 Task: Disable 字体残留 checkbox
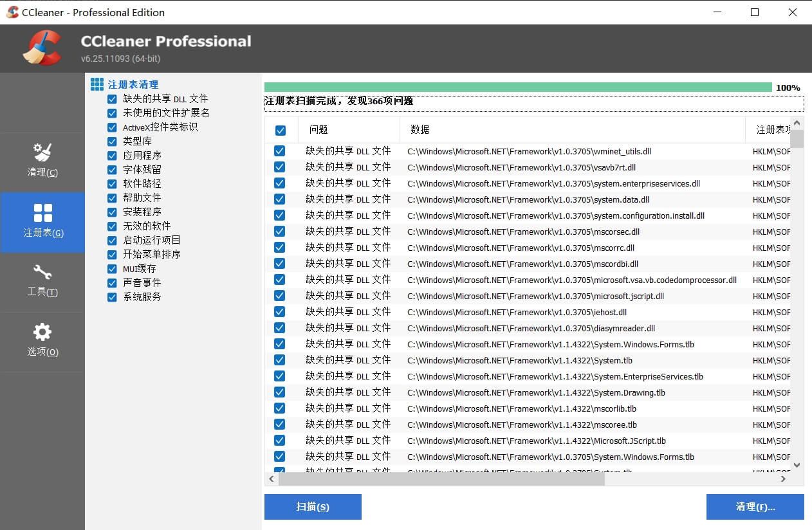click(112, 170)
